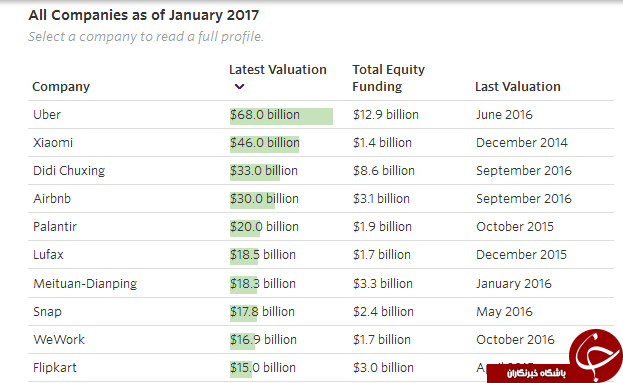Open the Palantir company profile
The width and height of the screenshot is (623, 383).
click(55, 226)
